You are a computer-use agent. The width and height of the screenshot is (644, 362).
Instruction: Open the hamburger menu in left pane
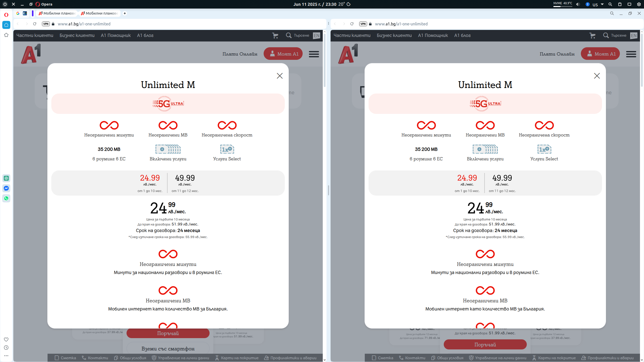pyautogui.click(x=314, y=54)
